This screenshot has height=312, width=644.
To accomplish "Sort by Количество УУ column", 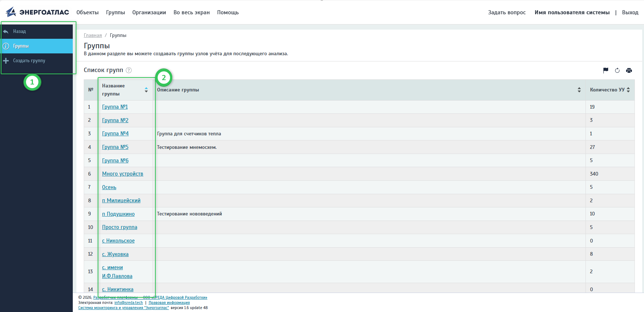I will (x=628, y=90).
